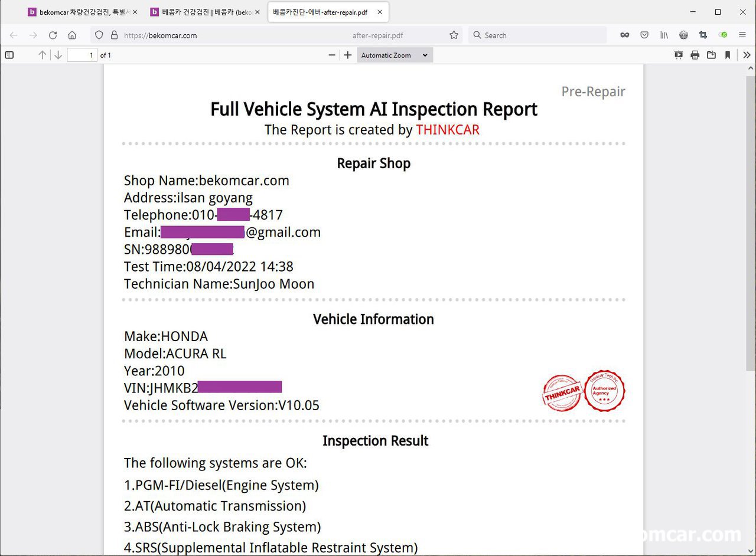Print the PDF document
The image size is (756, 556).
tap(695, 55)
